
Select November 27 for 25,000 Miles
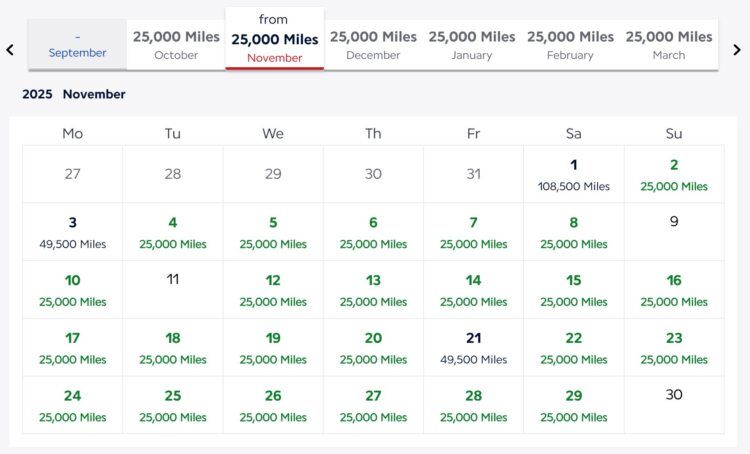(x=373, y=405)
